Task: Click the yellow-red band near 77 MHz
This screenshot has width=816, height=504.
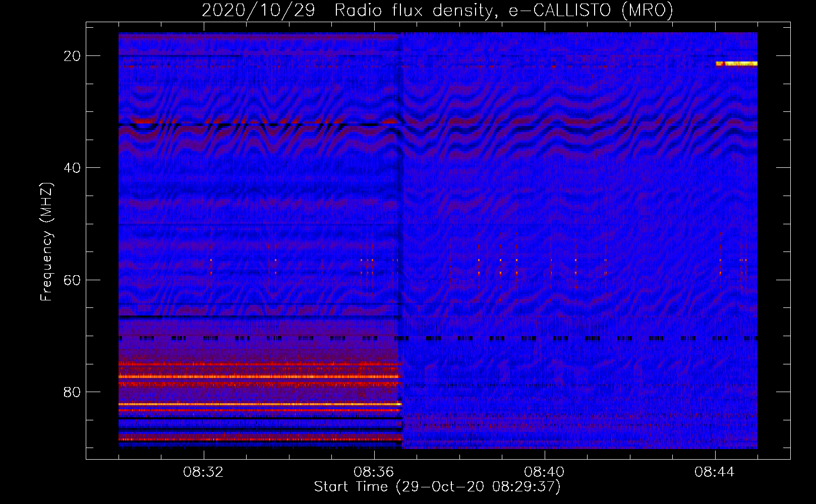Action: (x=259, y=376)
